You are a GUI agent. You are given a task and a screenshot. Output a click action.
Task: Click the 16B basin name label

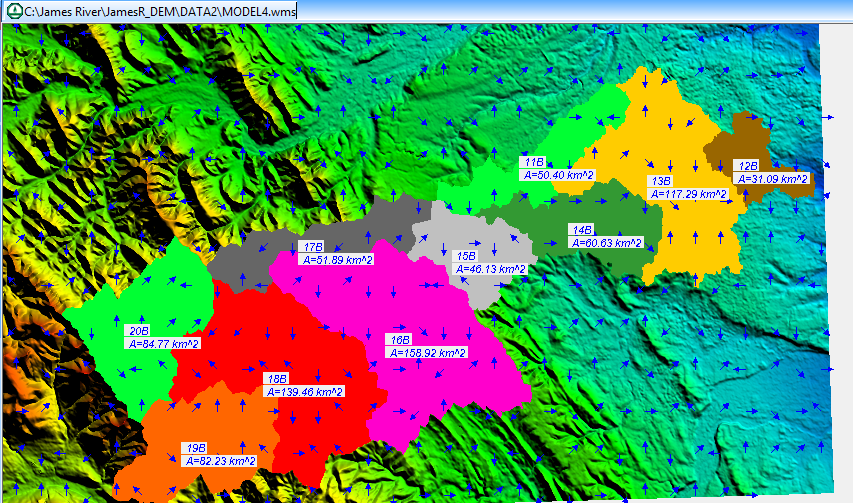(x=399, y=340)
